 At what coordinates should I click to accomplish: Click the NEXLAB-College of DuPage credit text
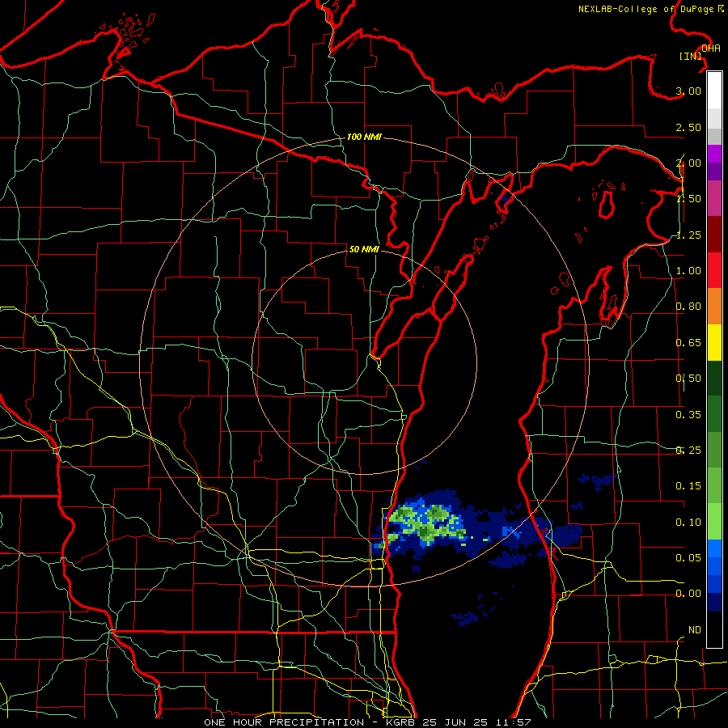click(651, 9)
